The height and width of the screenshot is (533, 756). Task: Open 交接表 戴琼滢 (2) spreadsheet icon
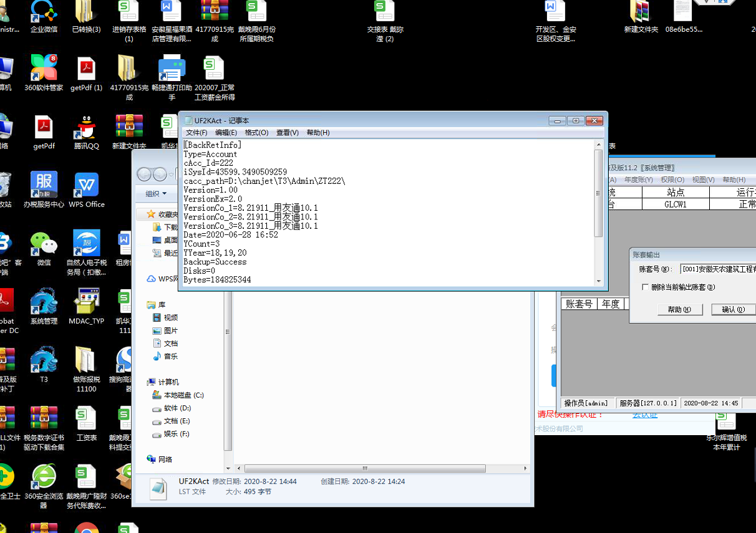385,22
